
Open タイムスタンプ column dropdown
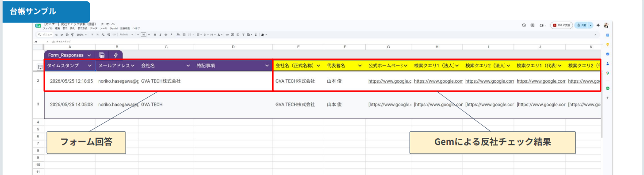90,65
